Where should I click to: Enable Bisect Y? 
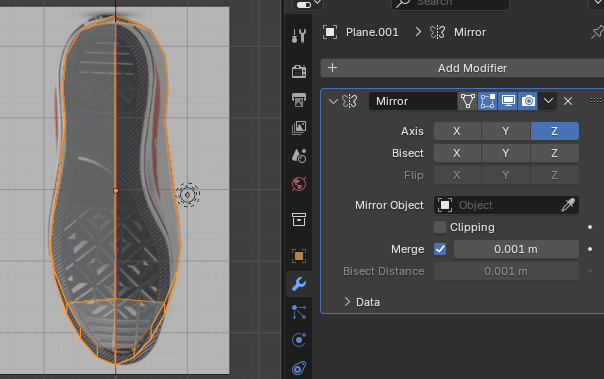click(506, 153)
